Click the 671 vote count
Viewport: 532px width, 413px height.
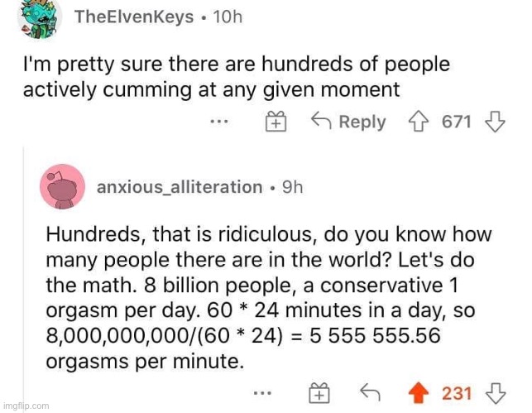point(456,122)
